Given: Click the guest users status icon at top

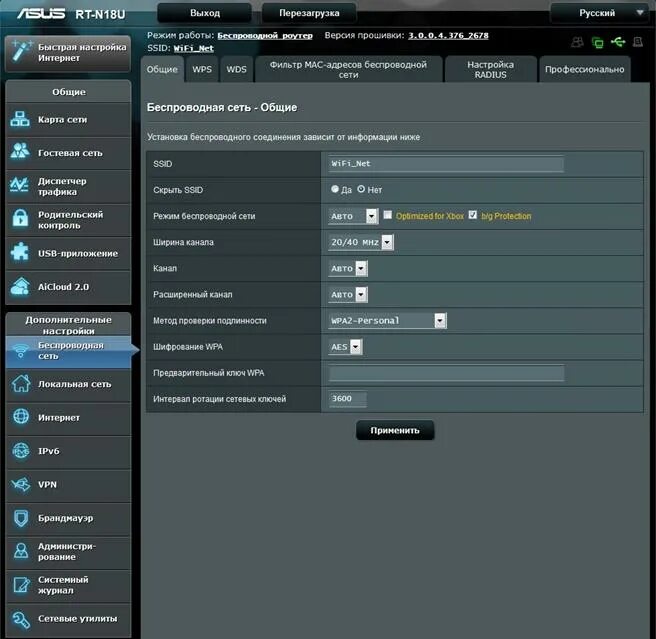Looking at the screenshot, I should [x=578, y=42].
